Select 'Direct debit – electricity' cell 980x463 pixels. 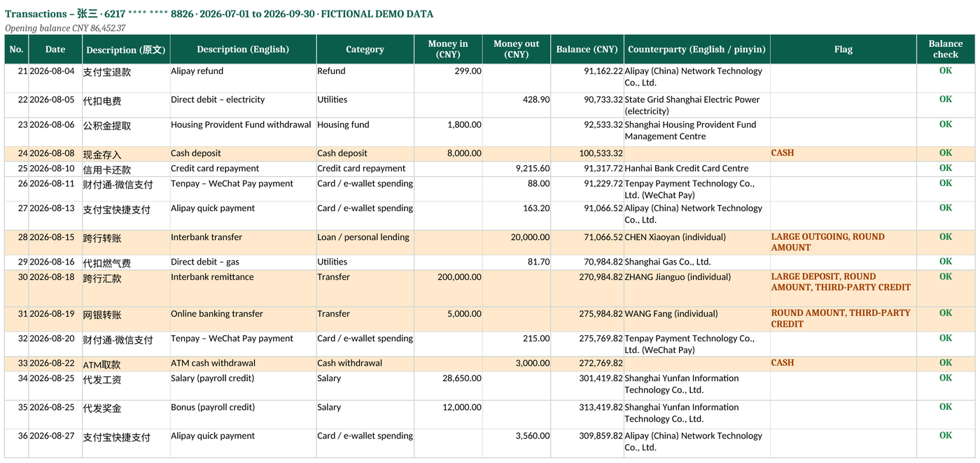(x=243, y=105)
